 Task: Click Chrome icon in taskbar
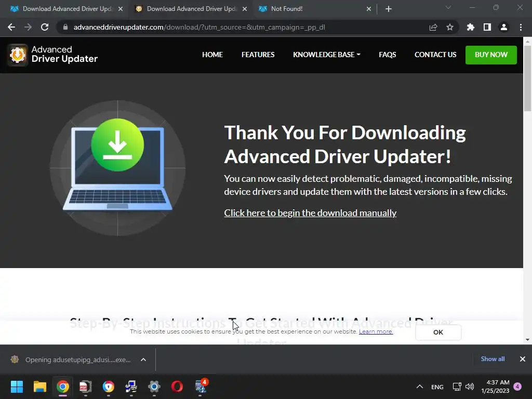pyautogui.click(x=63, y=387)
